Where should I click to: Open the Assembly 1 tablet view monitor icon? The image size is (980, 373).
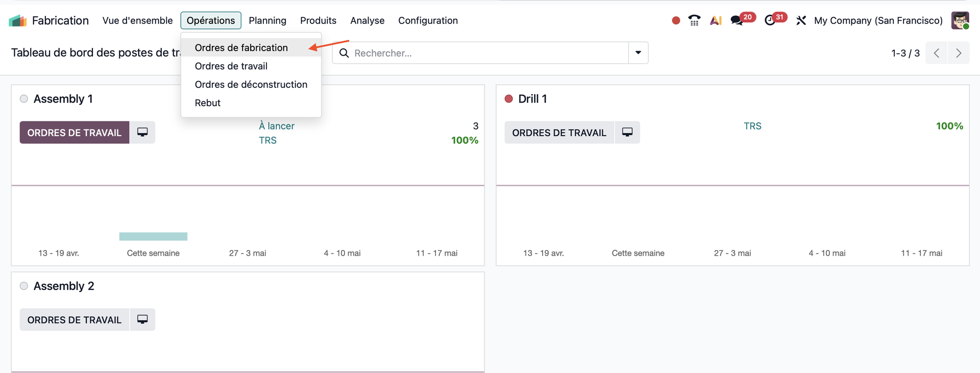pos(142,132)
